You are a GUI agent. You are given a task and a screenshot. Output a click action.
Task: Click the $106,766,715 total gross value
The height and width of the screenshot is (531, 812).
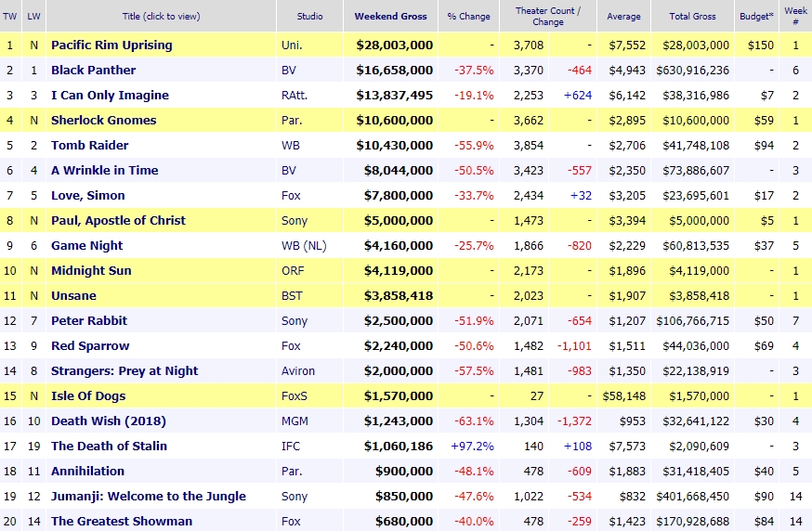pos(692,321)
